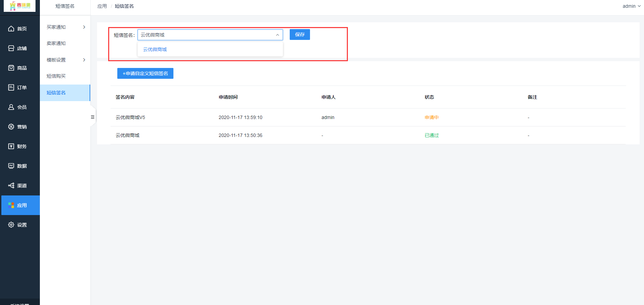The width and height of the screenshot is (644, 305).
Task: Click the 申请时间 column header
Action: pos(228,97)
